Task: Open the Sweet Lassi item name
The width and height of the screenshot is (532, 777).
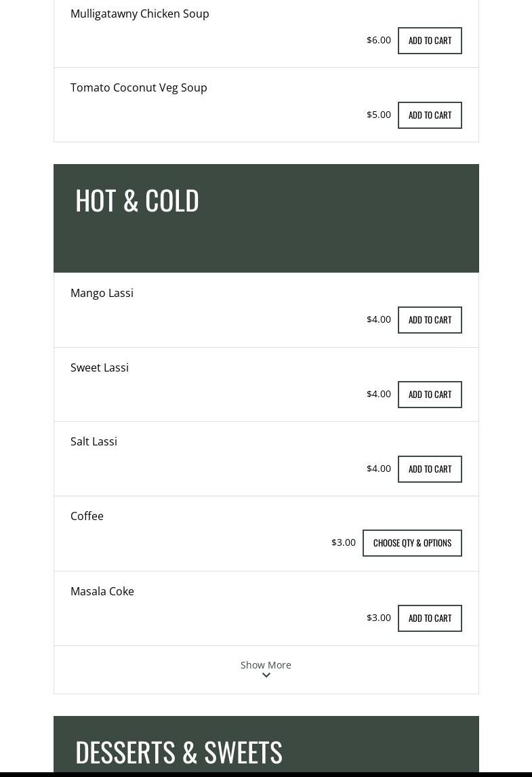Action: pyautogui.click(x=100, y=367)
